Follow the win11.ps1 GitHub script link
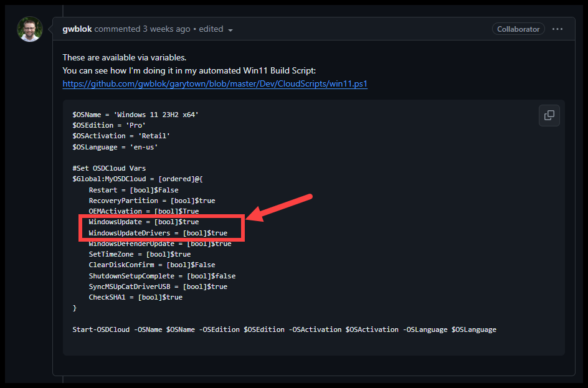588x388 pixels. click(215, 83)
